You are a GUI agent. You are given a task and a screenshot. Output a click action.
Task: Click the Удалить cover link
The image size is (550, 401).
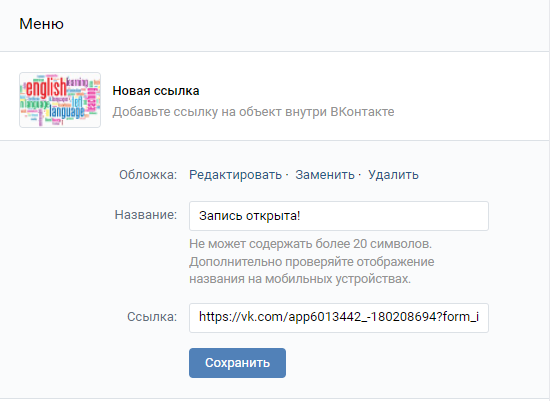[393, 174]
